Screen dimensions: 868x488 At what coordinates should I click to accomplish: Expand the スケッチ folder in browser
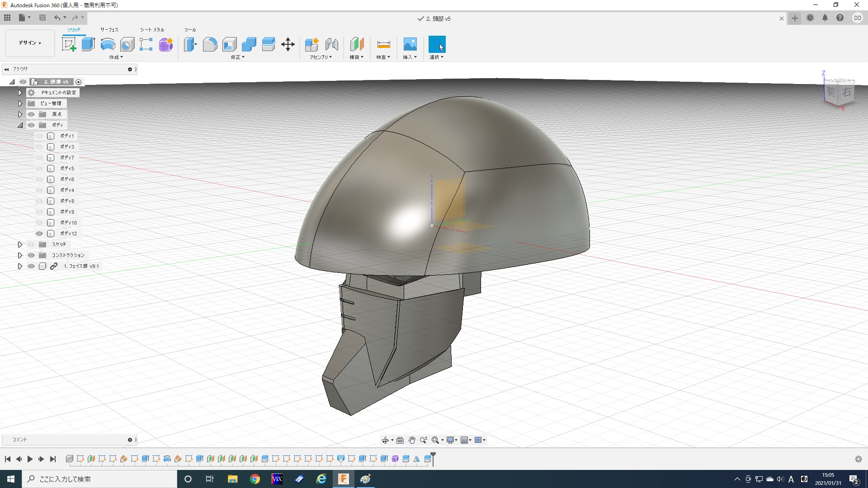pos(20,244)
